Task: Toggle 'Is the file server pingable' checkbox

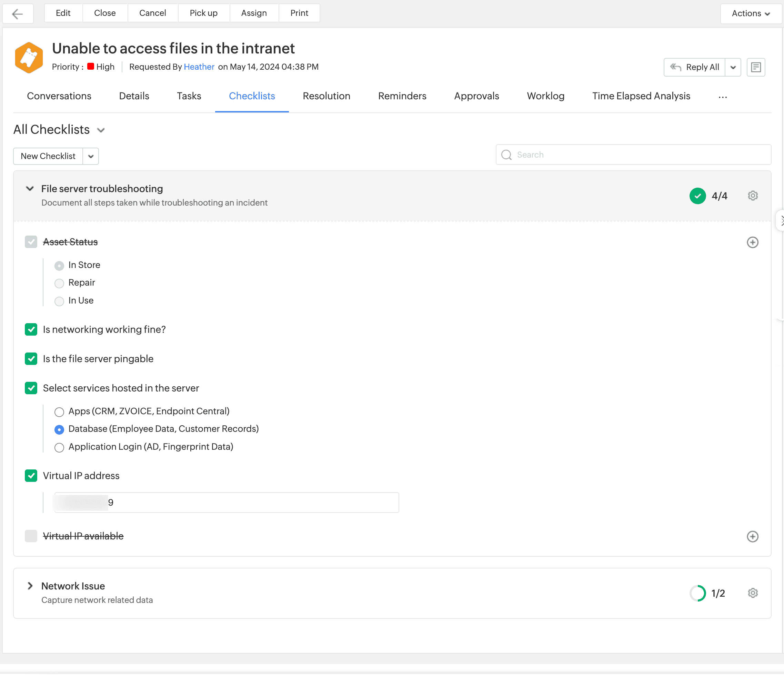Action: click(x=31, y=358)
